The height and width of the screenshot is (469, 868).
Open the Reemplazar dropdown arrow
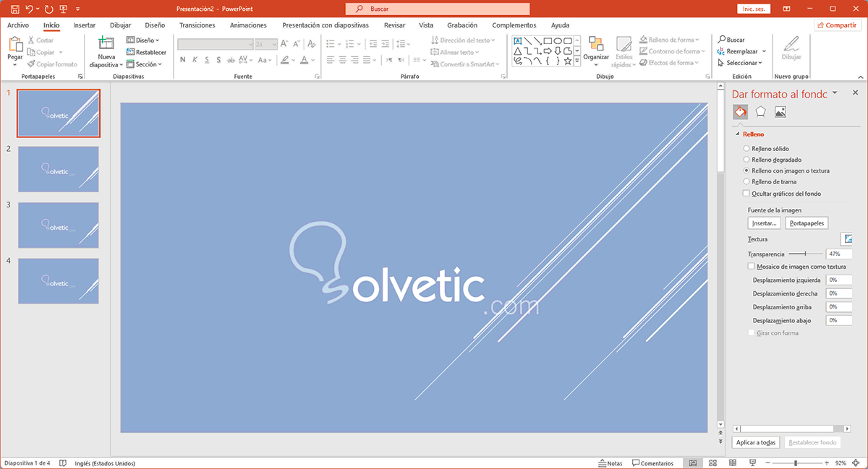[764, 52]
